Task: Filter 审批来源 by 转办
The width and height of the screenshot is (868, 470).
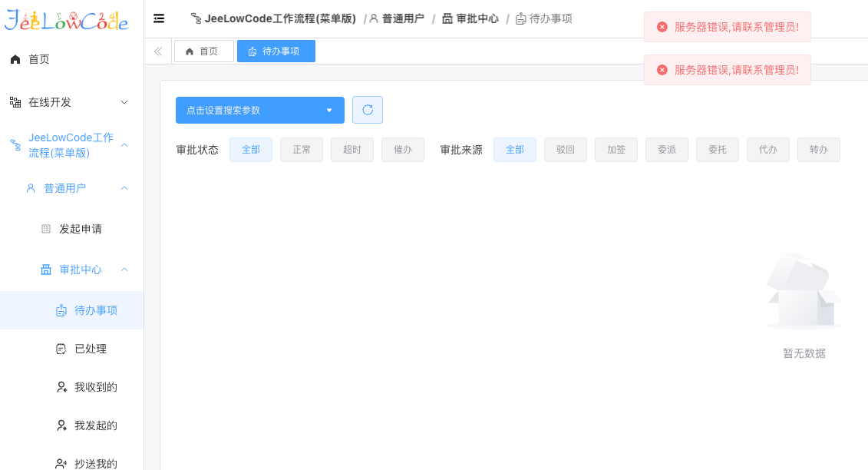Action: click(819, 150)
